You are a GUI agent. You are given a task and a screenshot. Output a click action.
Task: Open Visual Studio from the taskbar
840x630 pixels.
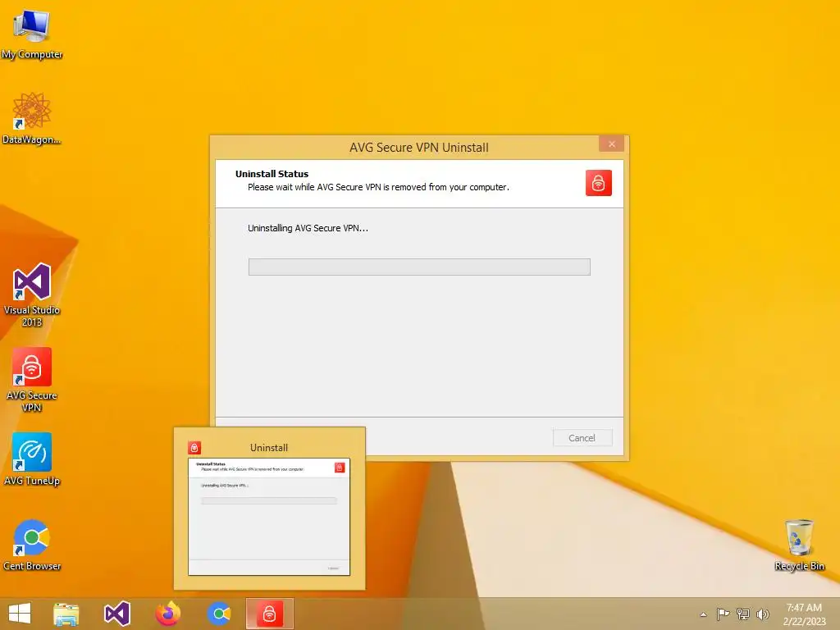[117, 614]
